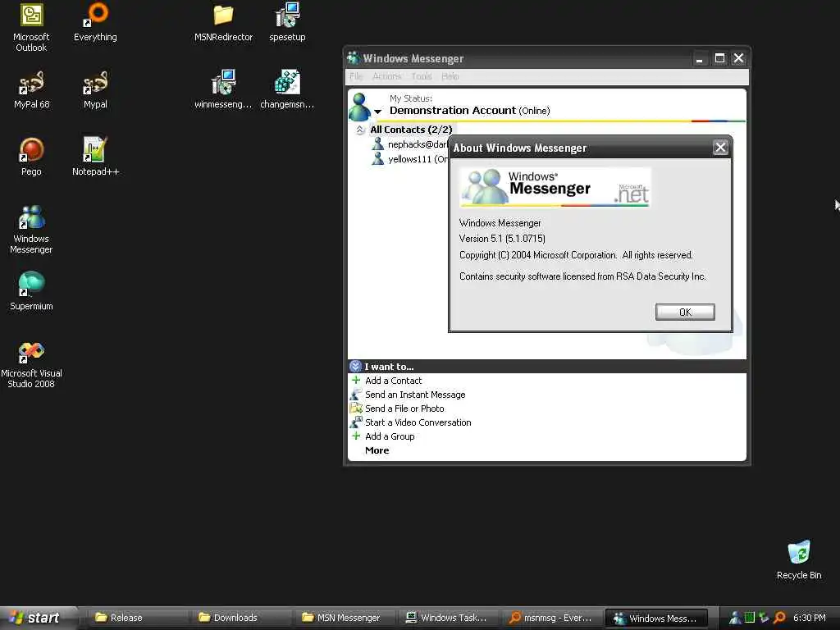840x630 pixels.
Task: Select the winmesseng... installer icon
Action: pos(223,89)
